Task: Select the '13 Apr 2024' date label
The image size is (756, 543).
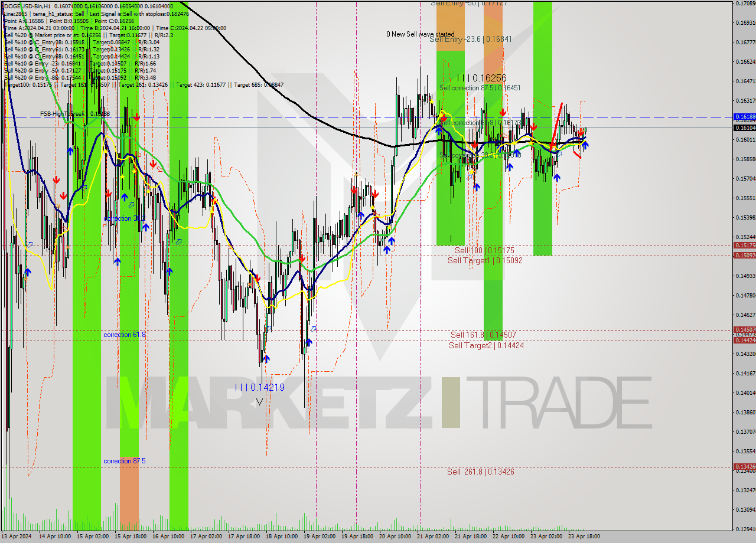Action: [x=17, y=537]
